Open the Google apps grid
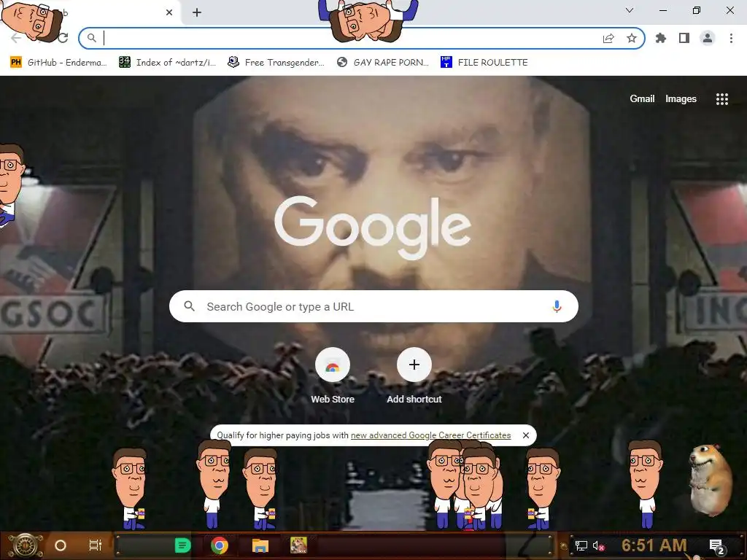The height and width of the screenshot is (560, 747). (721, 98)
